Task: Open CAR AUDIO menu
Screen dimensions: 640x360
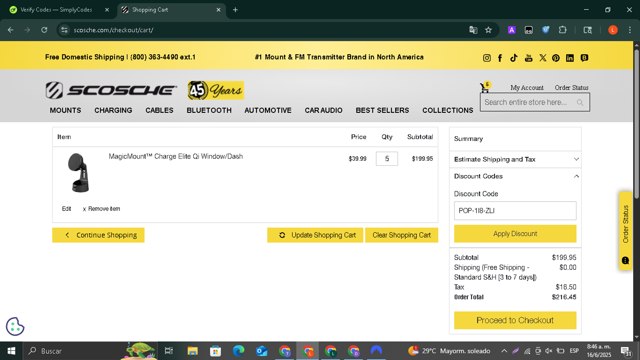Action: pyautogui.click(x=323, y=110)
